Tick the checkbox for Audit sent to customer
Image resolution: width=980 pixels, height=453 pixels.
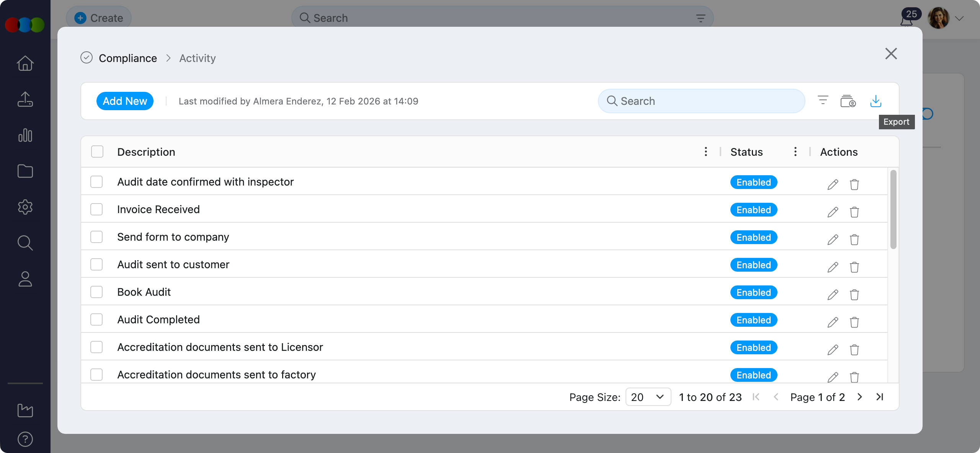96,264
